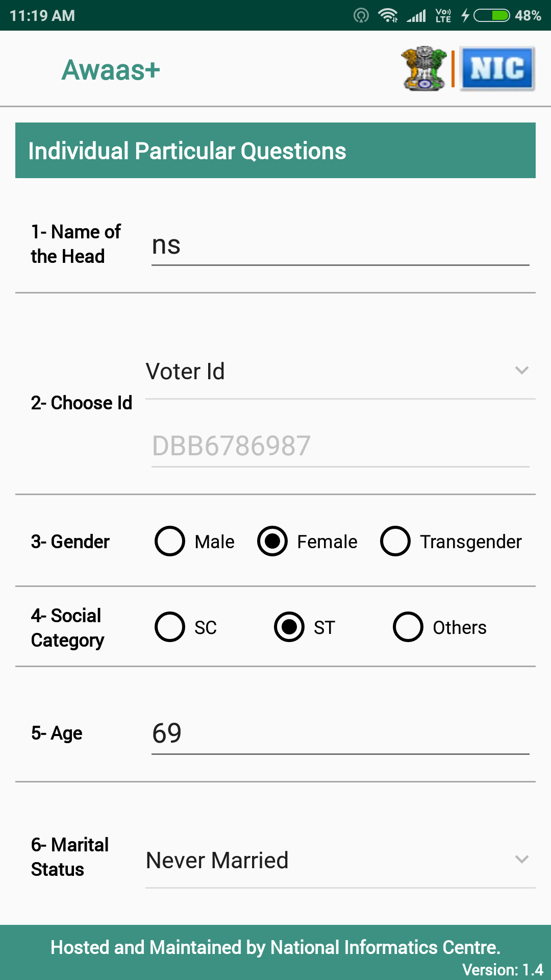Tap the cellular signal strength icon
Viewport: 551px width, 980px height.
[x=416, y=15]
